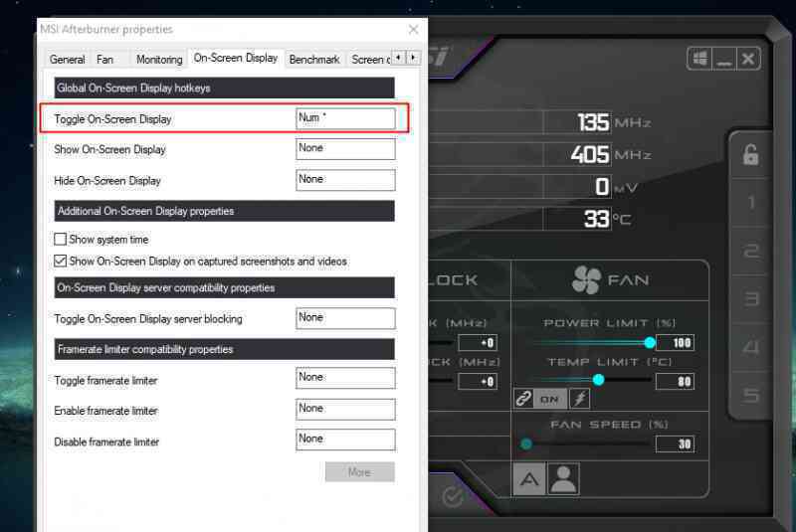Select profile slot 4
The width and height of the screenshot is (796, 532).
(x=751, y=347)
